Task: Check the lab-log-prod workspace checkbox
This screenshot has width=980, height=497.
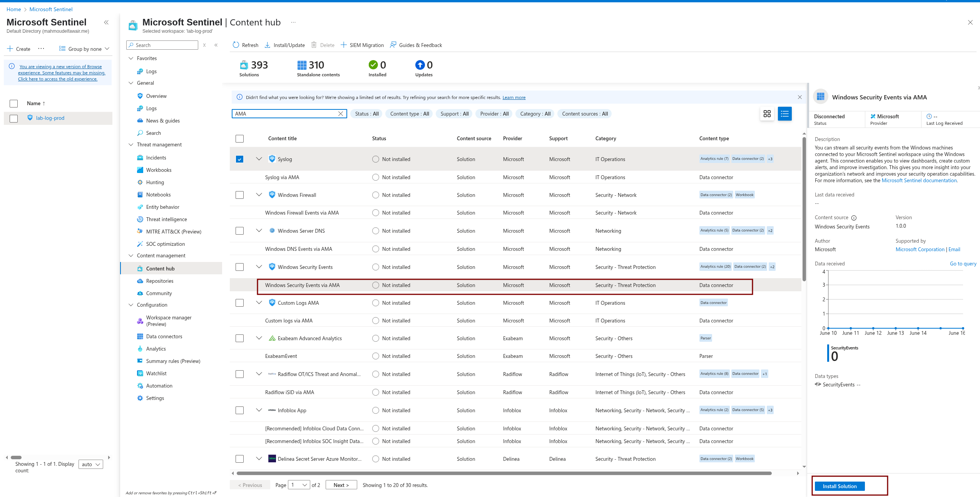Action: [13, 118]
